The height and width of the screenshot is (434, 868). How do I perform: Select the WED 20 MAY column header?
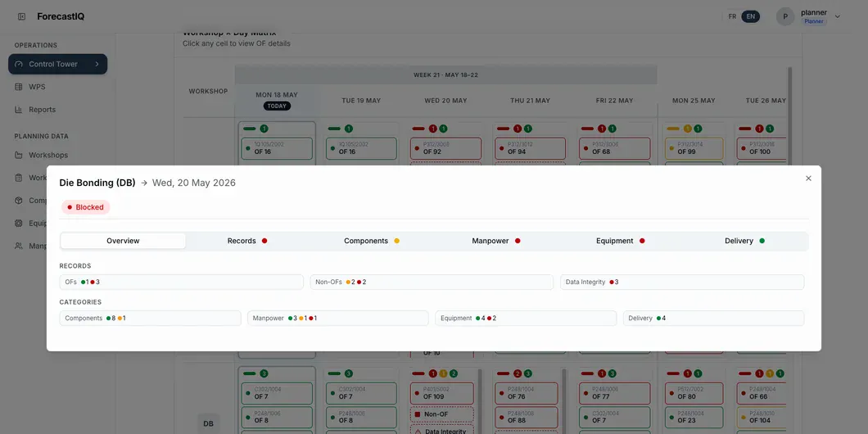pos(445,101)
